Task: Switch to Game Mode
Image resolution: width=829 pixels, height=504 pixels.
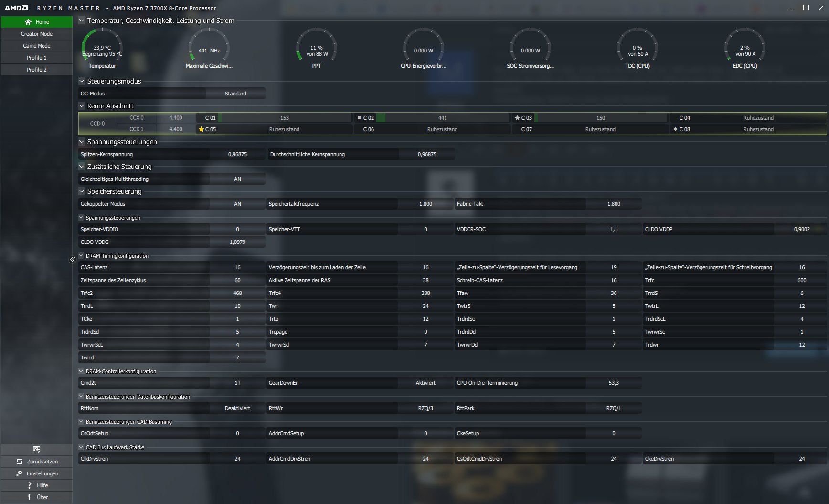Action: (37, 46)
